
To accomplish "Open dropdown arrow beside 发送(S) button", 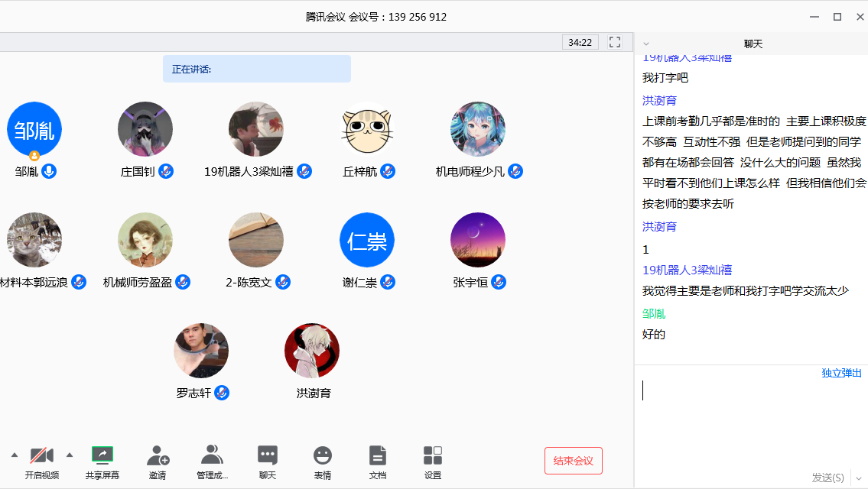I will click(x=858, y=478).
